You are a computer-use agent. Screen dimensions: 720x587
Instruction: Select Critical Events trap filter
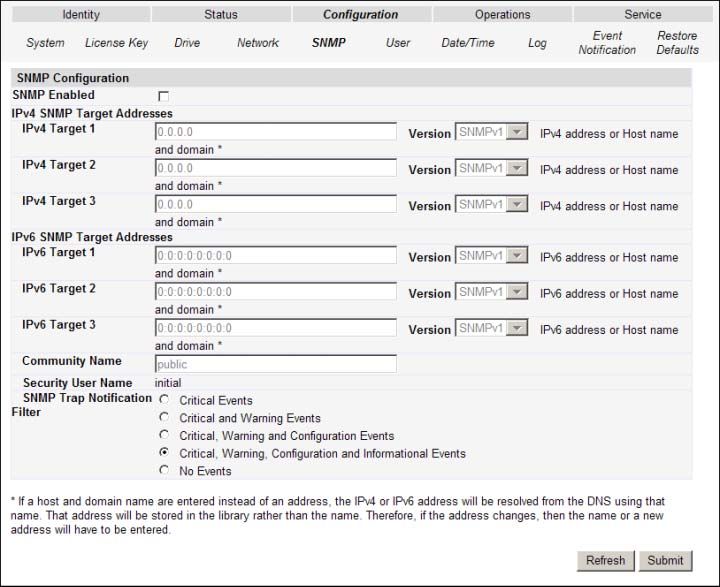pos(164,400)
